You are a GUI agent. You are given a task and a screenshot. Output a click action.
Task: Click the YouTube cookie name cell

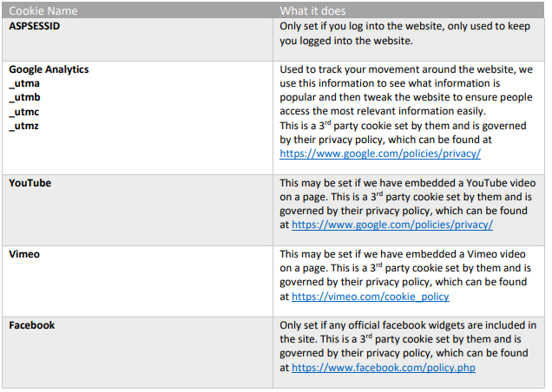coord(30,183)
